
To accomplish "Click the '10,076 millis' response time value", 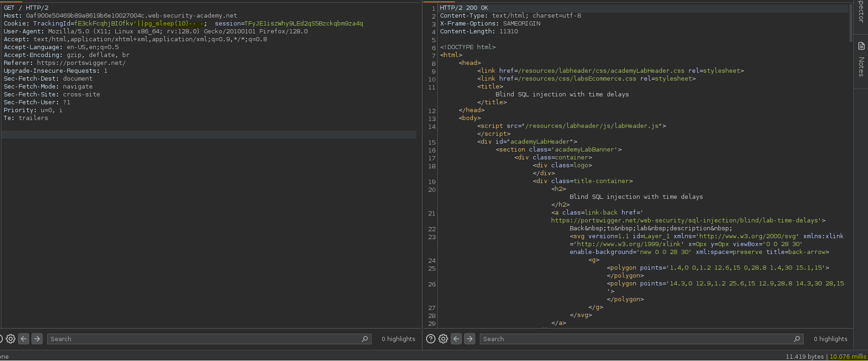I will pyautogui.click(x=849, y=357).
